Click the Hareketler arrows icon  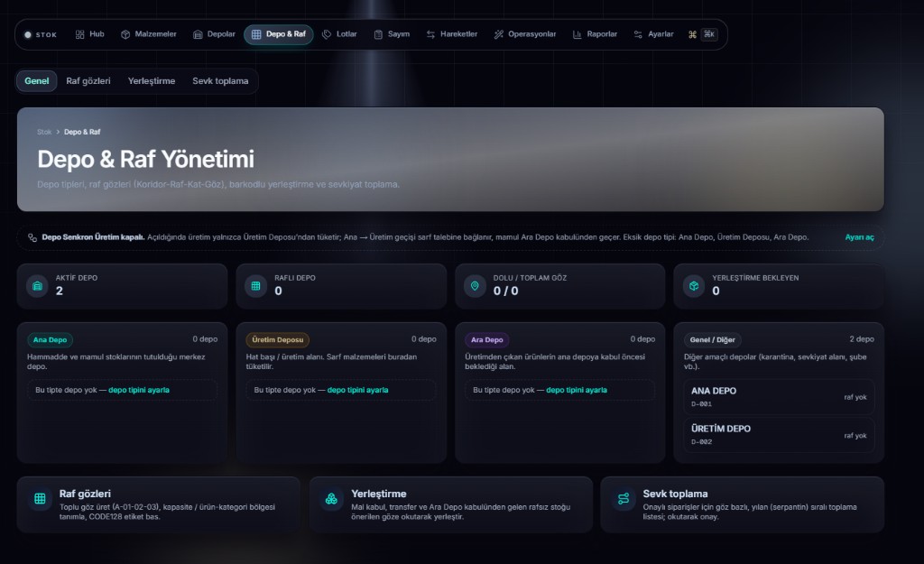[x=430, y=34]
